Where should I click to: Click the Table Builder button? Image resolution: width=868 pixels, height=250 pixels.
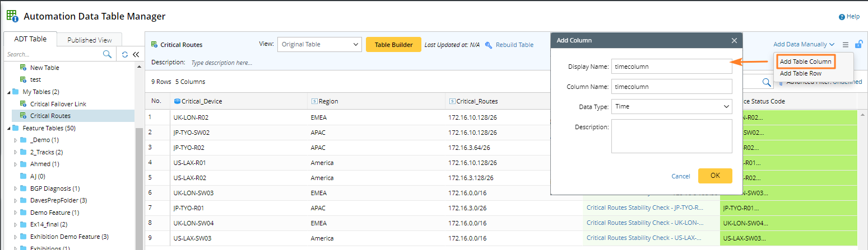point(393,45)
